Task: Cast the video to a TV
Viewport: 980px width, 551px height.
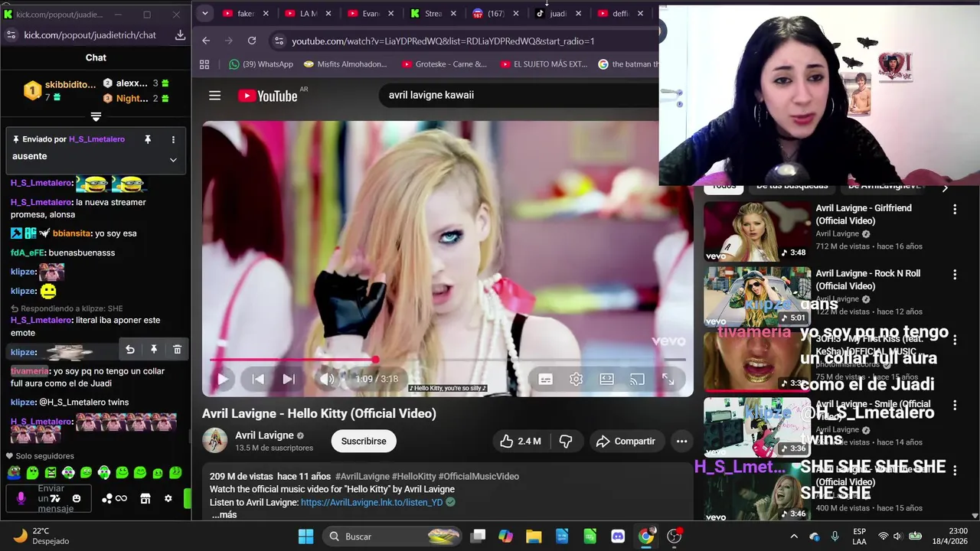Action: click(x=637, y=379)
